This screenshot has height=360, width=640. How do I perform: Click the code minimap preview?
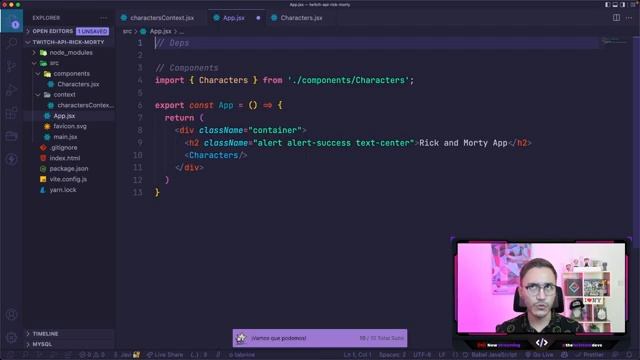tap(615, 41)
